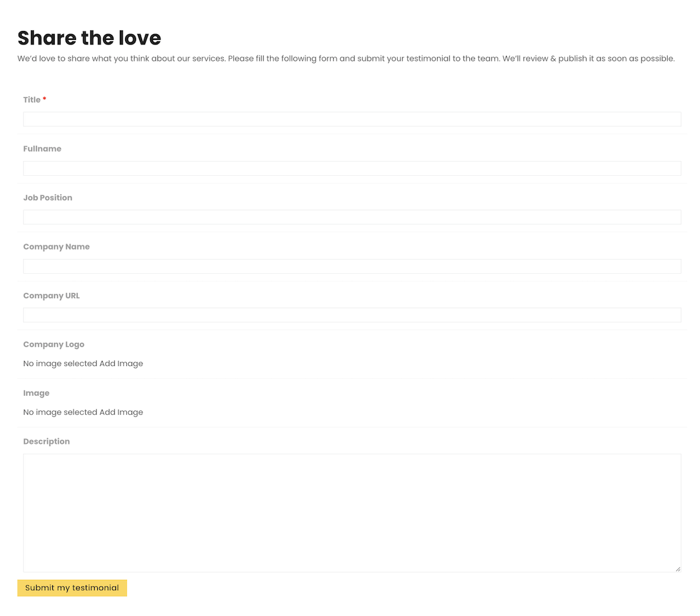This screenshot has width=700, height=616.
Task: Click the Share the love heading
Action: [x=89, y=38]
